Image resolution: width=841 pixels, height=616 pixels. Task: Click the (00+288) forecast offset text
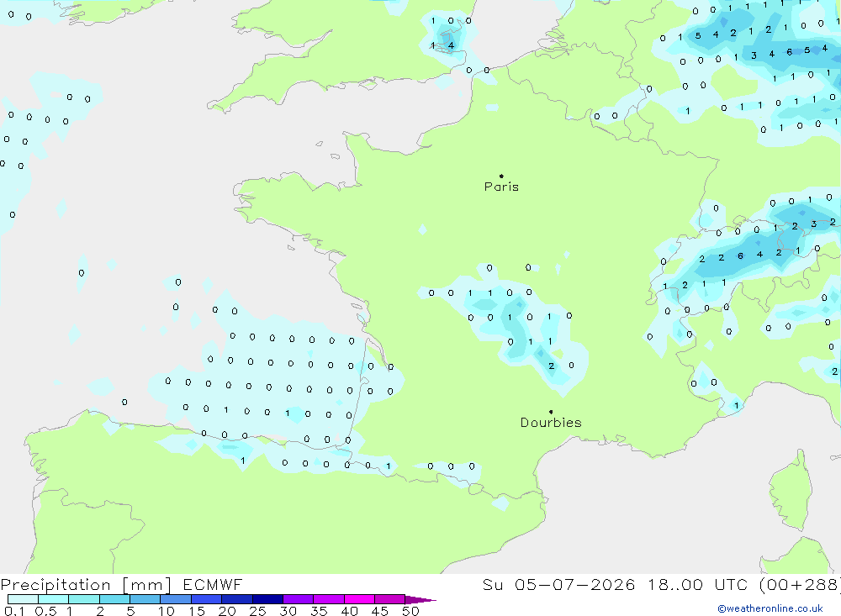coord(799,585)
